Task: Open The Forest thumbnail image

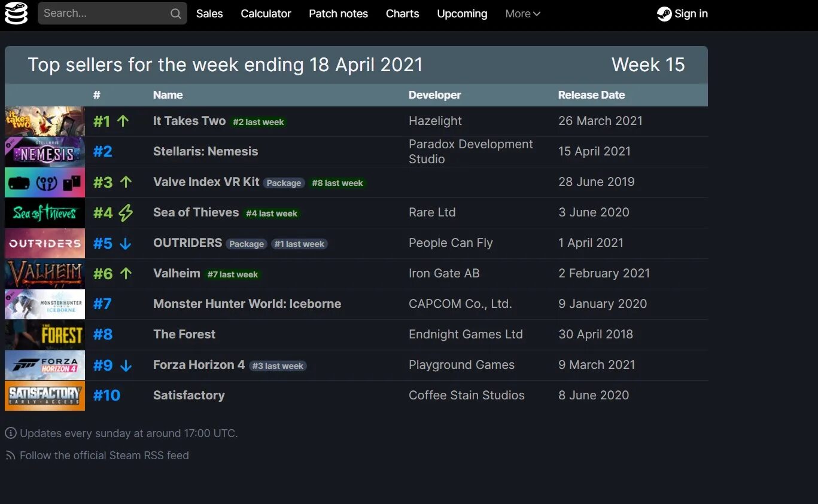Action: pyautogui.click(x=45, y=335)
